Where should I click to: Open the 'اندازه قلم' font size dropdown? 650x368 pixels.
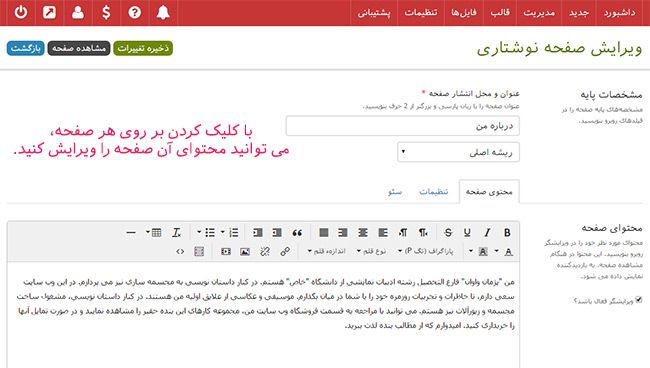coord(327,251)
